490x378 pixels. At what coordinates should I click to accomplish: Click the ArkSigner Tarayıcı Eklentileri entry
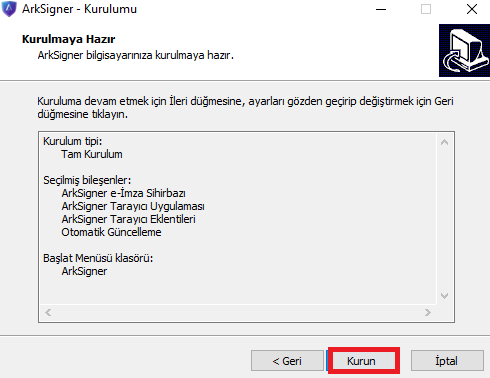[128, 219]
